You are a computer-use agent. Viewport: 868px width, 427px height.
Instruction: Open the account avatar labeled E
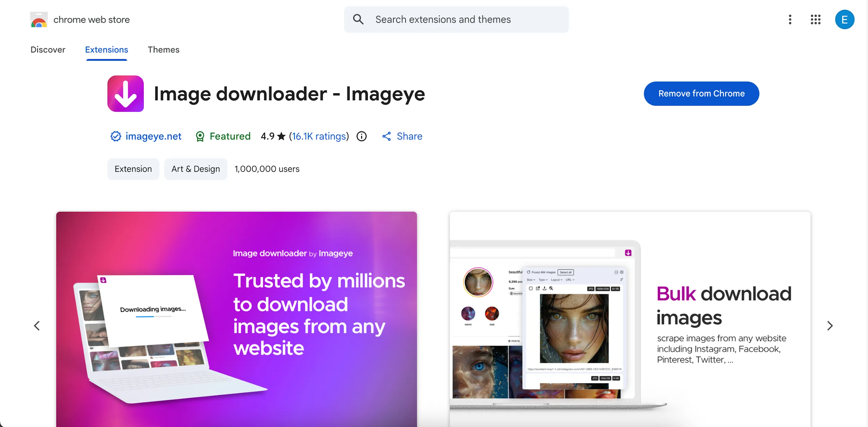(844, 19)
